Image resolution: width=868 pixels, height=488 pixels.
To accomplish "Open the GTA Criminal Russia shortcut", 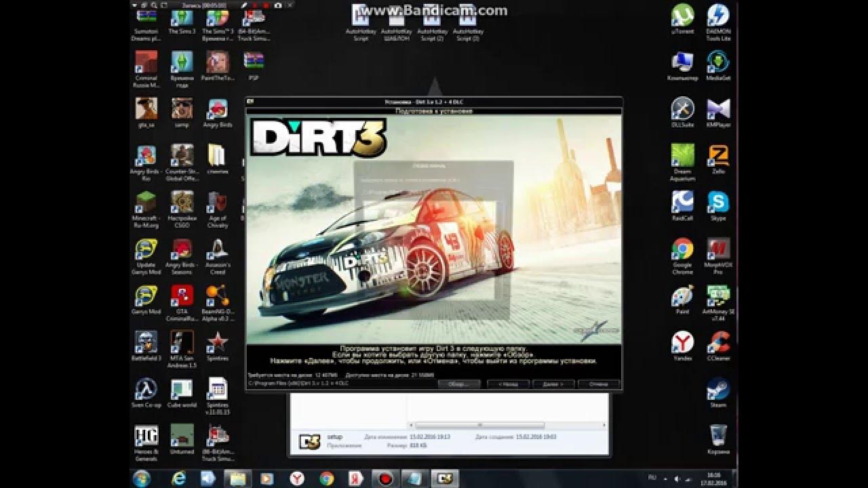I will coord(182,303).
